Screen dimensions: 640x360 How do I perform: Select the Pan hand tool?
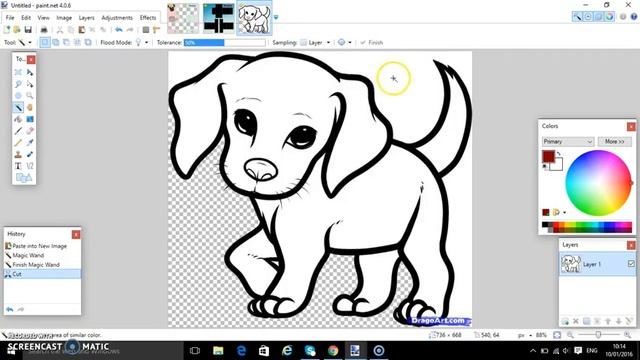coord(30,107)
